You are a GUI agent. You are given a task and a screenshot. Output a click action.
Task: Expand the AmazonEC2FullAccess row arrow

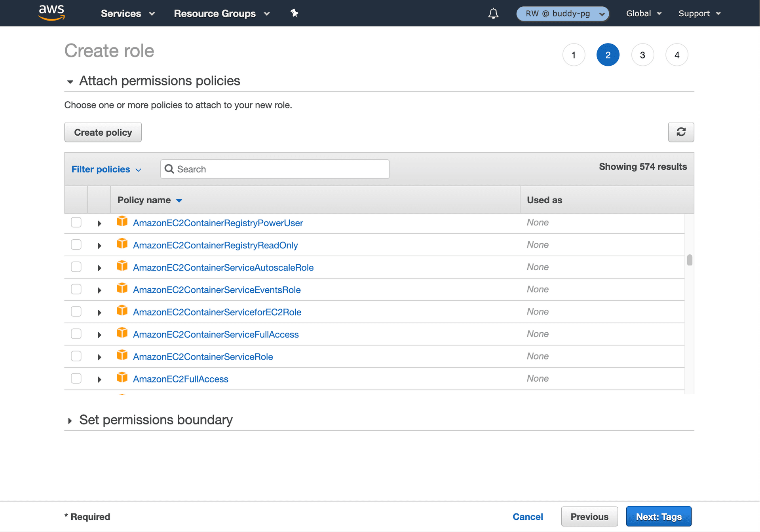click(x=99, y=379)
